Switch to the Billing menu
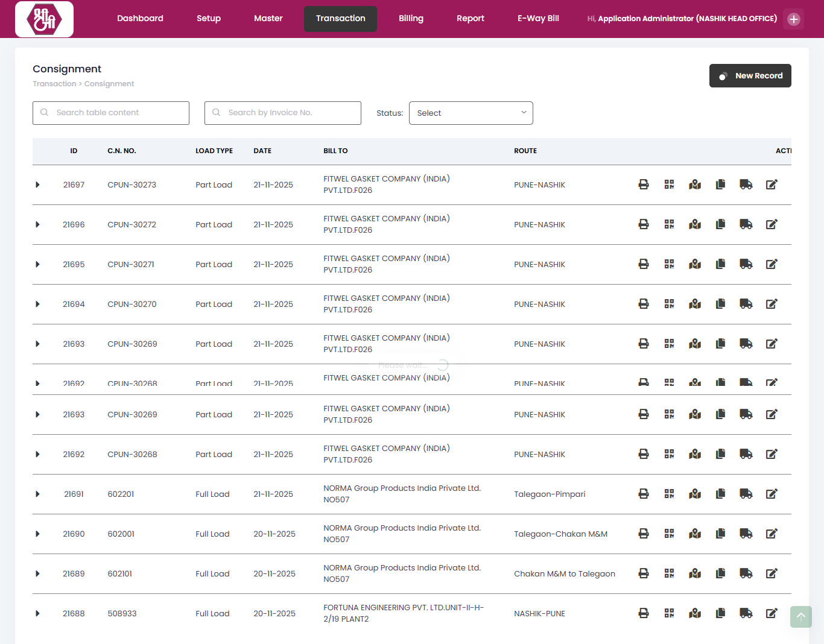 (411, 18)
